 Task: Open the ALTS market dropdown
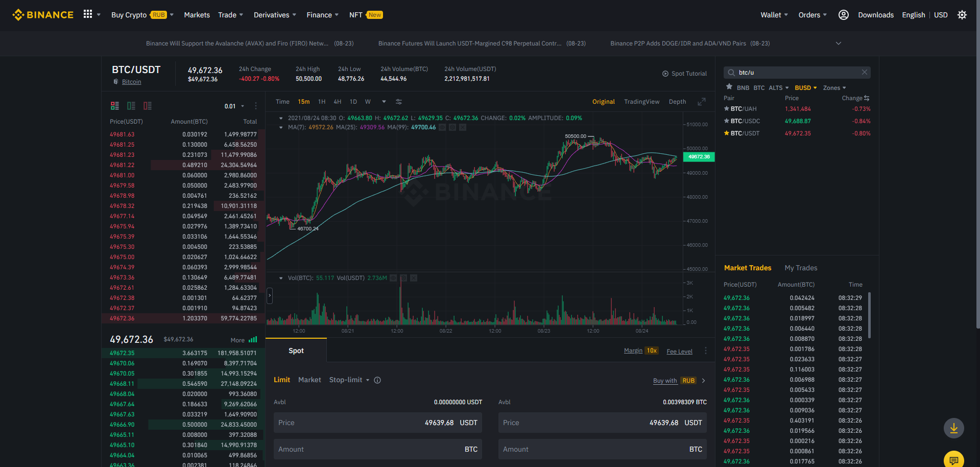pos(779,88)
